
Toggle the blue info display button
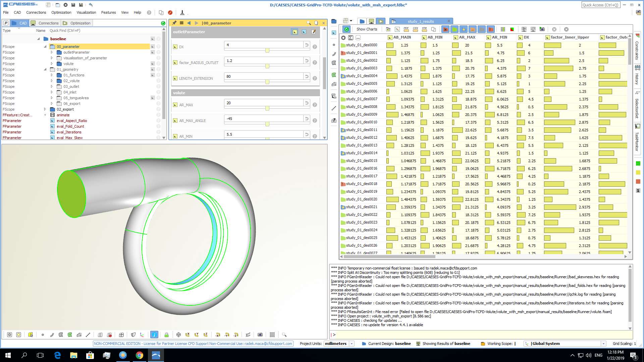(x=154, y=335)
